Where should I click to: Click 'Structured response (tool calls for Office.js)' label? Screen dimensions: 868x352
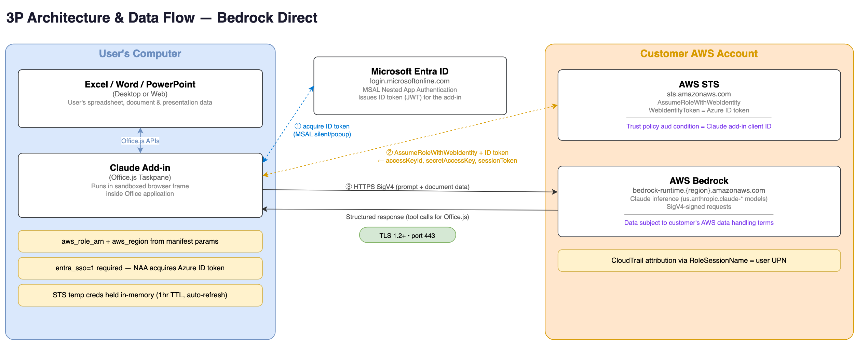(x=407, y=217)
